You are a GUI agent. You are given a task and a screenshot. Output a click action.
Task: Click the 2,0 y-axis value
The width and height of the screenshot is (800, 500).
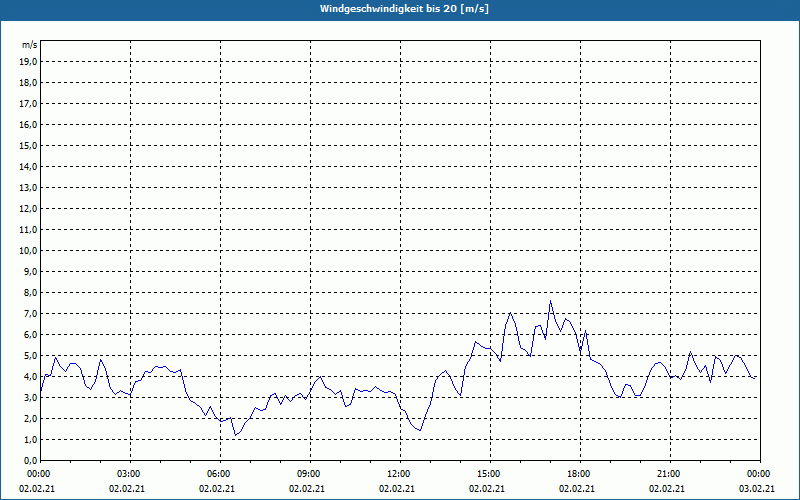point(30,418)
